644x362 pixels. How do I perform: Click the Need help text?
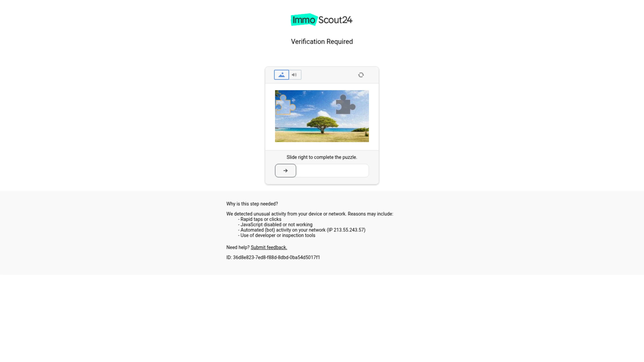point(238,247)
